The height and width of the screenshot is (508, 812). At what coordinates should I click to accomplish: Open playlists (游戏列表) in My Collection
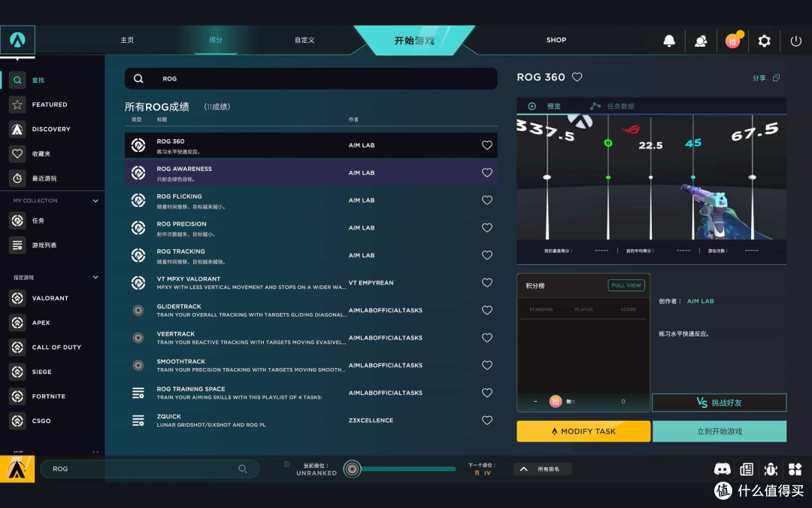click(53, 245)
